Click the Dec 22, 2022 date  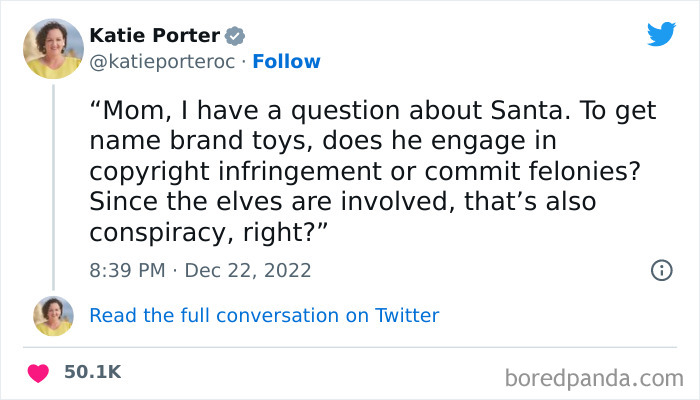(248, 270)
